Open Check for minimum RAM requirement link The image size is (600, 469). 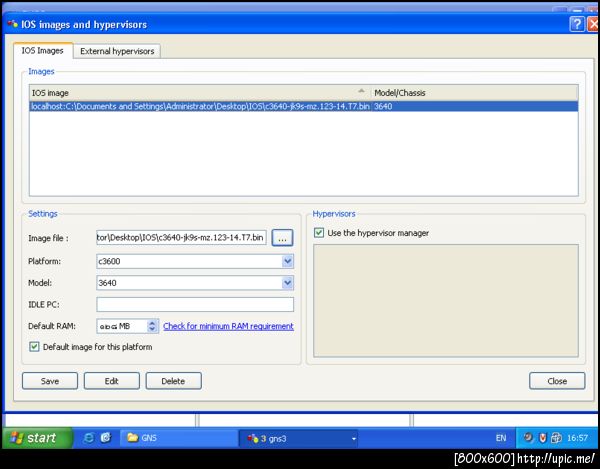point(228,326)
